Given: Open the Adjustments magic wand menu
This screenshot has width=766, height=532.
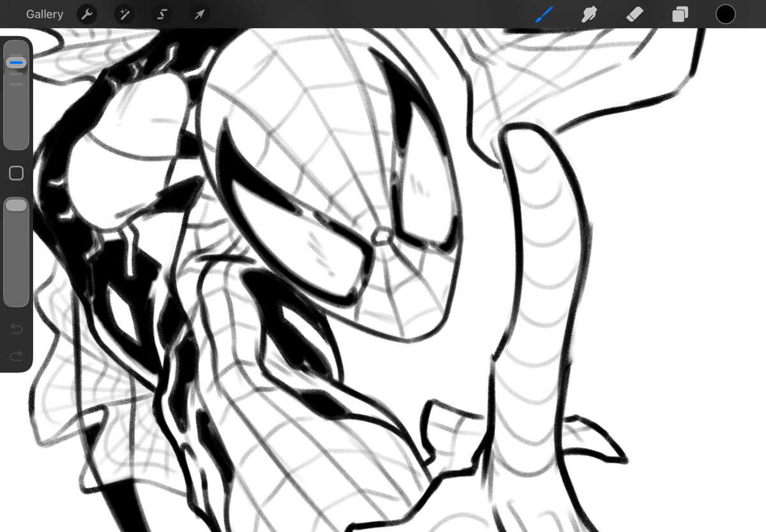Looking at the screenshot, I should pos(124,14).
